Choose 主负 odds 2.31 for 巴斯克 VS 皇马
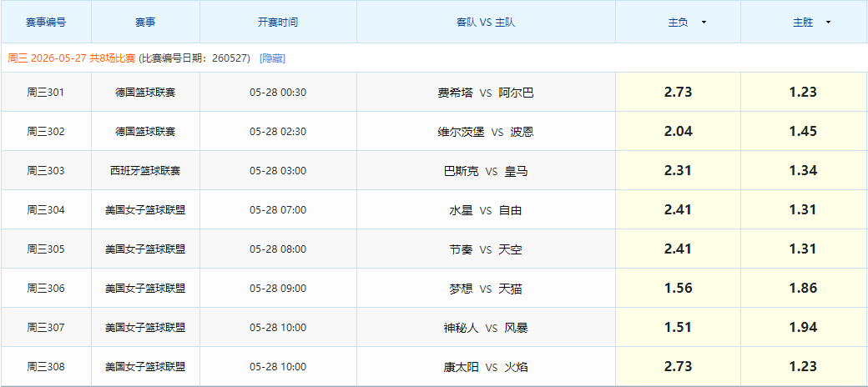Image resolution: width=868 pixels, height=387 pixels. [678, 171]
